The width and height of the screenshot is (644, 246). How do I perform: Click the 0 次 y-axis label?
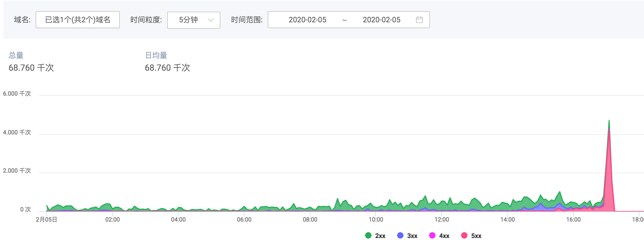click(x=26, y=209)
